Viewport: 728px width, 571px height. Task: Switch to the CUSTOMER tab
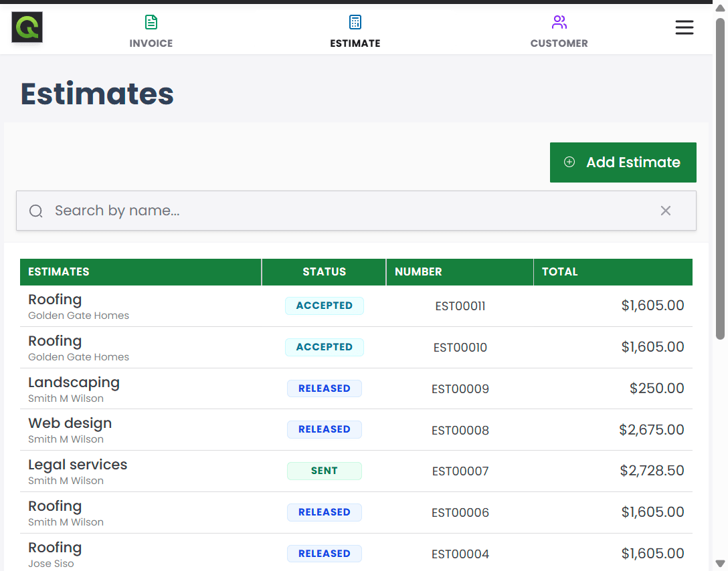pyautogui.click(x=559, y=31)
